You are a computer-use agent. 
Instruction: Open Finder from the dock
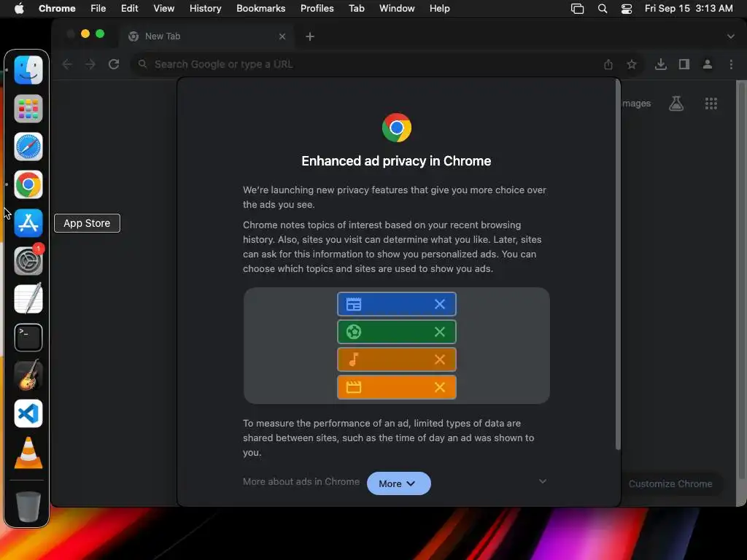28,70
